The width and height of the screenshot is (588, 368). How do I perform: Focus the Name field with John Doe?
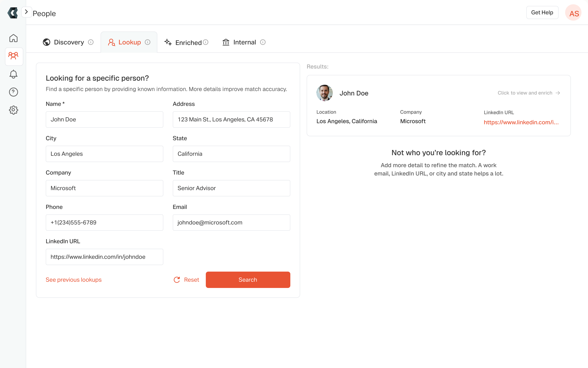click(x=105, y=120)
